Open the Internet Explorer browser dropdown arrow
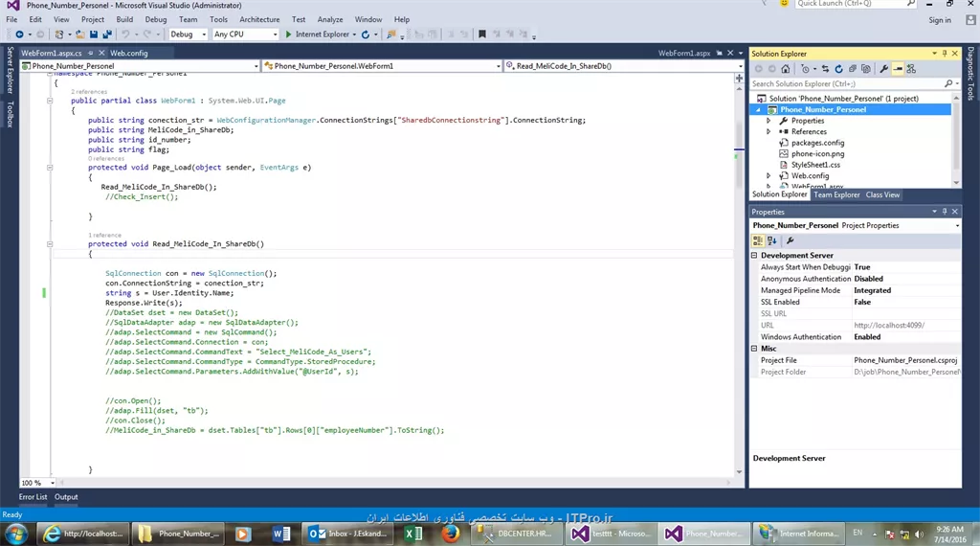 coord(354,34)
